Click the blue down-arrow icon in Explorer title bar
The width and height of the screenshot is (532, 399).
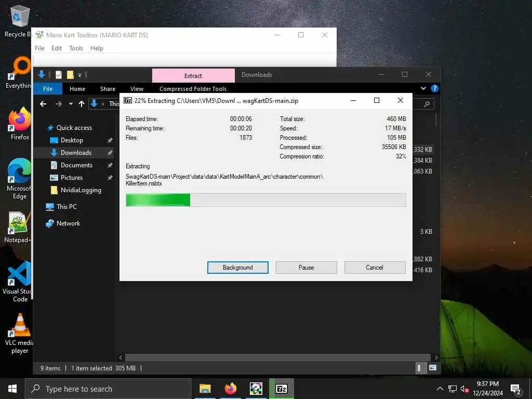(x=42, y=74)
